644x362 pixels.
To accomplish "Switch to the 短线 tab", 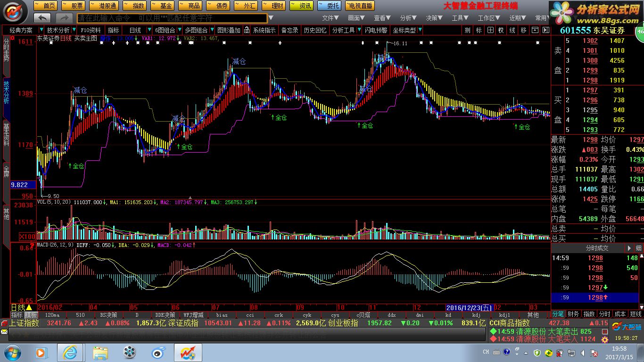I will coord(636,314).
